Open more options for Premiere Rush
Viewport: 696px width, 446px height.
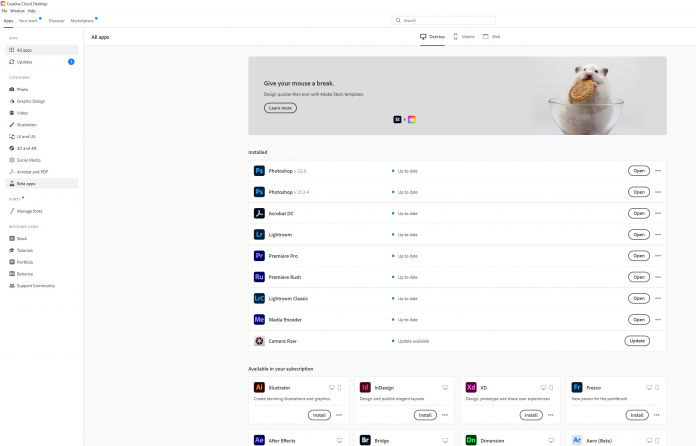(658, 277)
